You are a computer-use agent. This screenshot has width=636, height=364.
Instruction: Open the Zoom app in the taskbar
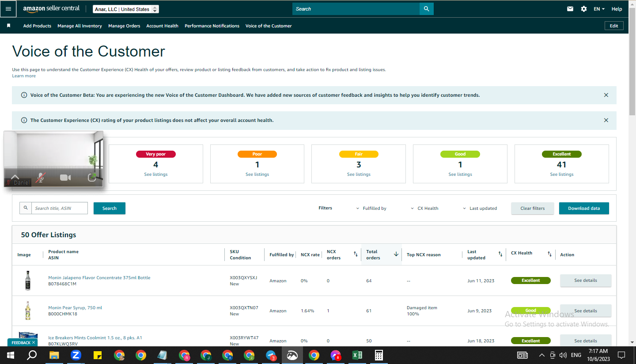(x=76, y=355)
